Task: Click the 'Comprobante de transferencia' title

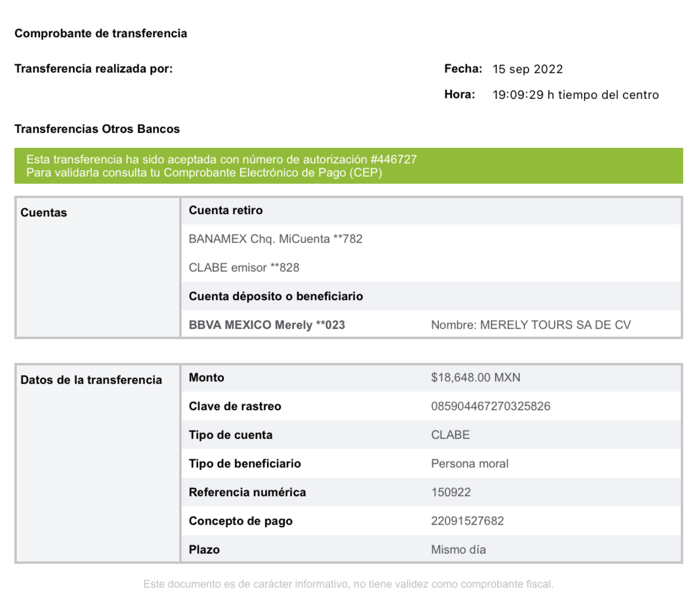Action: (x=101, y=33)
